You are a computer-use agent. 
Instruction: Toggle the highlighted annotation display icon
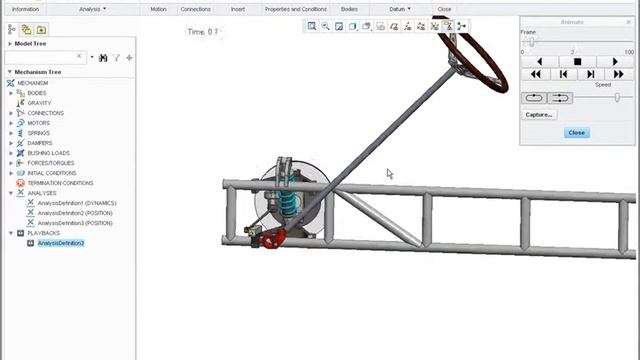(x=448, y=26)
